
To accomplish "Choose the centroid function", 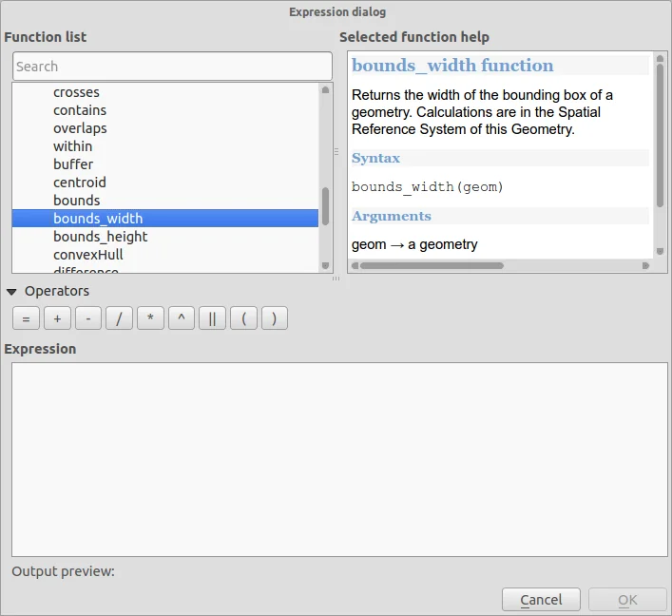I will pos(80,182).
